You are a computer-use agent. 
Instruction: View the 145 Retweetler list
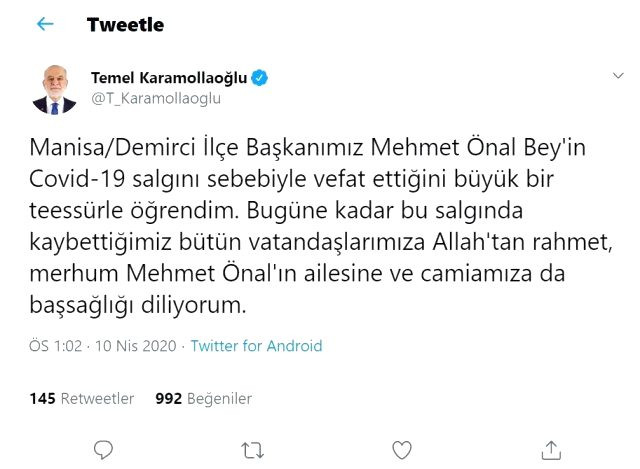click(x=82, y=398)
